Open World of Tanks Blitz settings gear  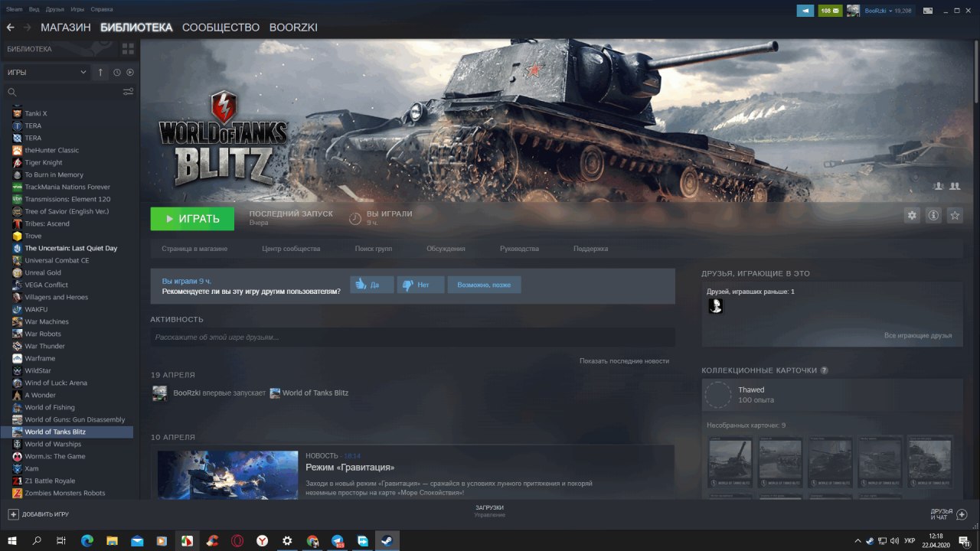point(912,216)
